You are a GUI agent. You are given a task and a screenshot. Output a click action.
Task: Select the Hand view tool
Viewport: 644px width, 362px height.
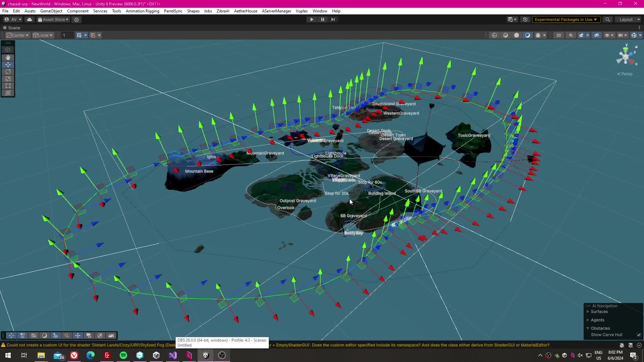point(8,58)
